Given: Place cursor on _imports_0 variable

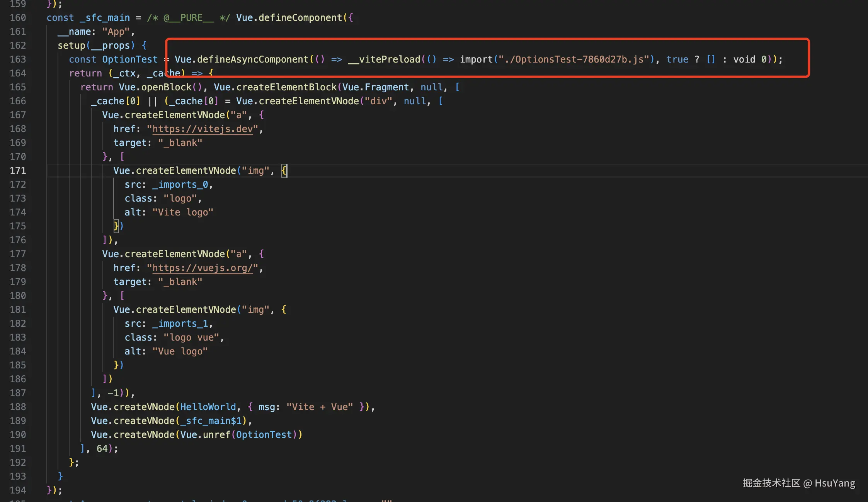Looking at the screenshot, I should pos(180,185).
